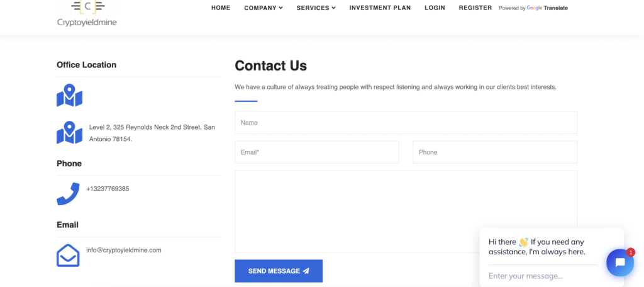Submit the form with Send Message
Image resolution: width=644 pixels, height=287 pixels.
pyautogui.click(x=279, y=271)
